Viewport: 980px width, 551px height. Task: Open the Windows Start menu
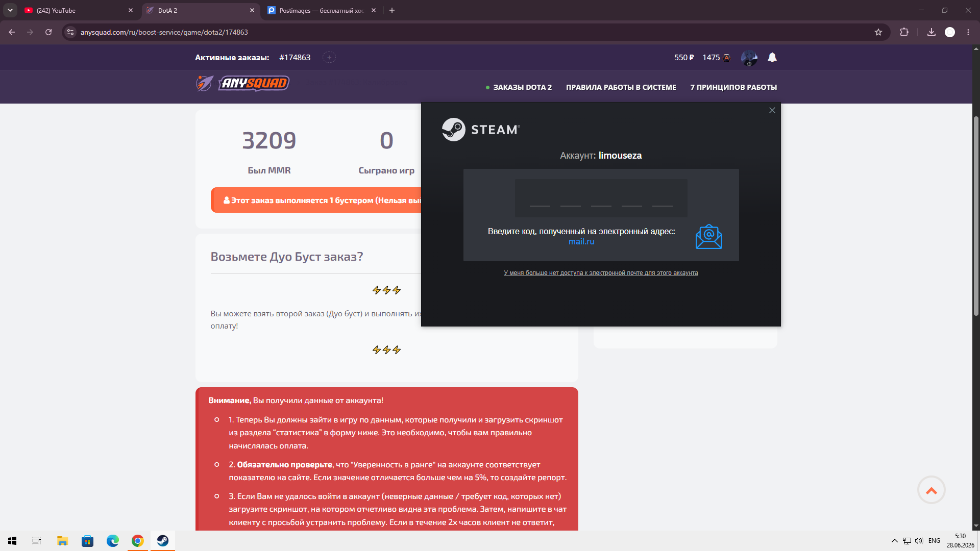(12, 541)
